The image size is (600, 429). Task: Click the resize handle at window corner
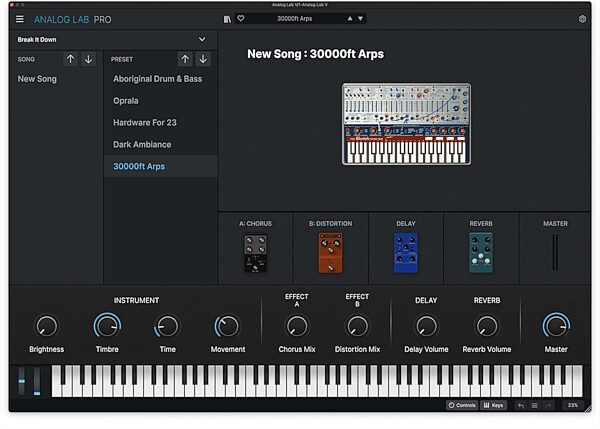(587, 409)
